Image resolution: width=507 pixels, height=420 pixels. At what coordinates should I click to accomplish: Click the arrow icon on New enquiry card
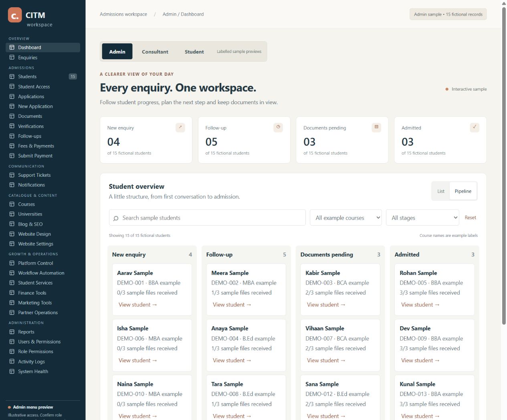(180, 127)
